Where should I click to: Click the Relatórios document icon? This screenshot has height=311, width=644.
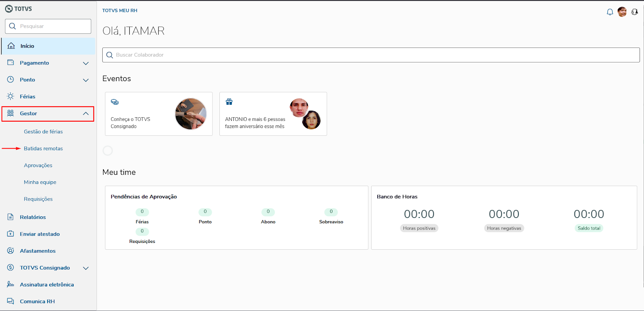tap(10, 217)
